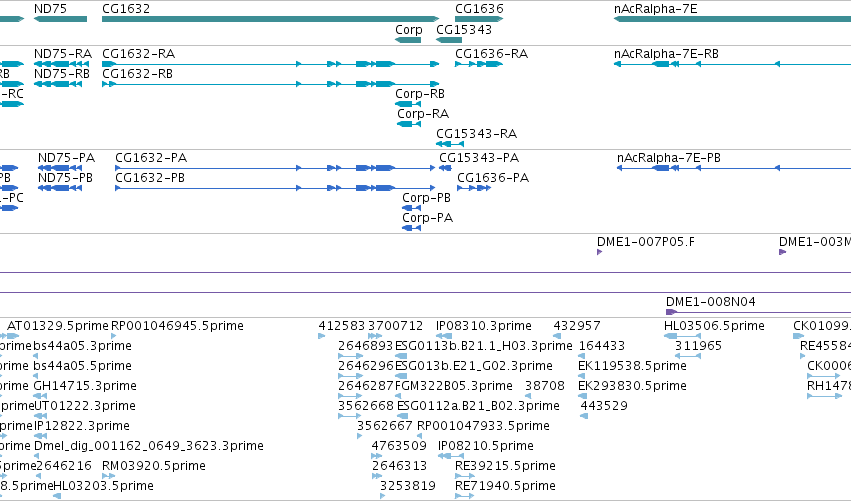Image resolution: width=851 pixels, height=501 pixels.
Task: Select the Corp-RB transcript label
Action: tap(420, 94)
